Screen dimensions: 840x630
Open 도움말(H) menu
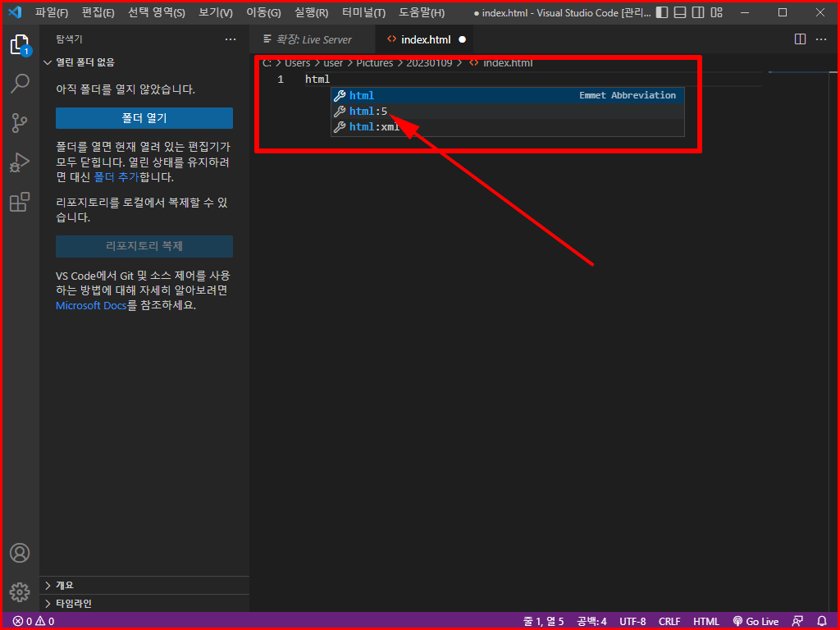(422, 12)
